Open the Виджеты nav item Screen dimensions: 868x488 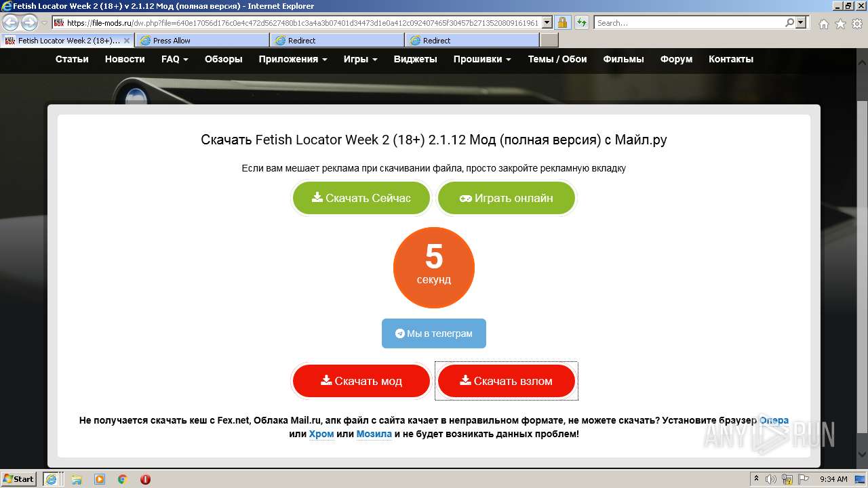coord(415,59)
